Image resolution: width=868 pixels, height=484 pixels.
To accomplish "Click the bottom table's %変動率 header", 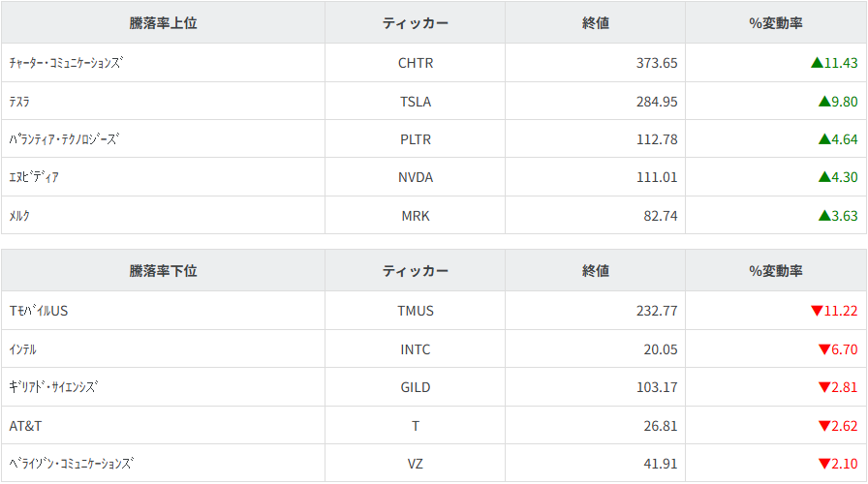I will coord(775,271).
